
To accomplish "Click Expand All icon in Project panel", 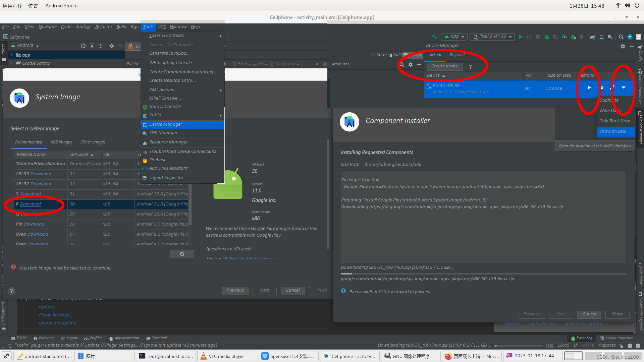I will [x=92, y=46].
